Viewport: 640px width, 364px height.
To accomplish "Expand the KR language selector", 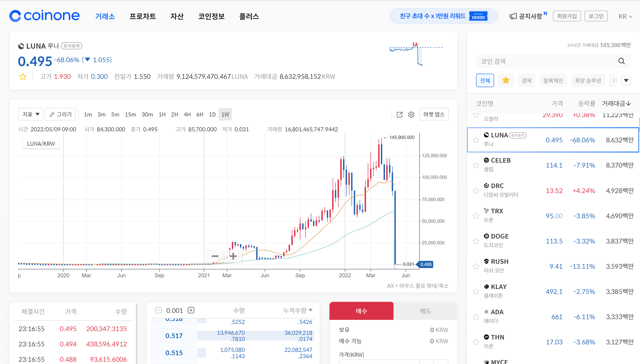I will (625, 16).
